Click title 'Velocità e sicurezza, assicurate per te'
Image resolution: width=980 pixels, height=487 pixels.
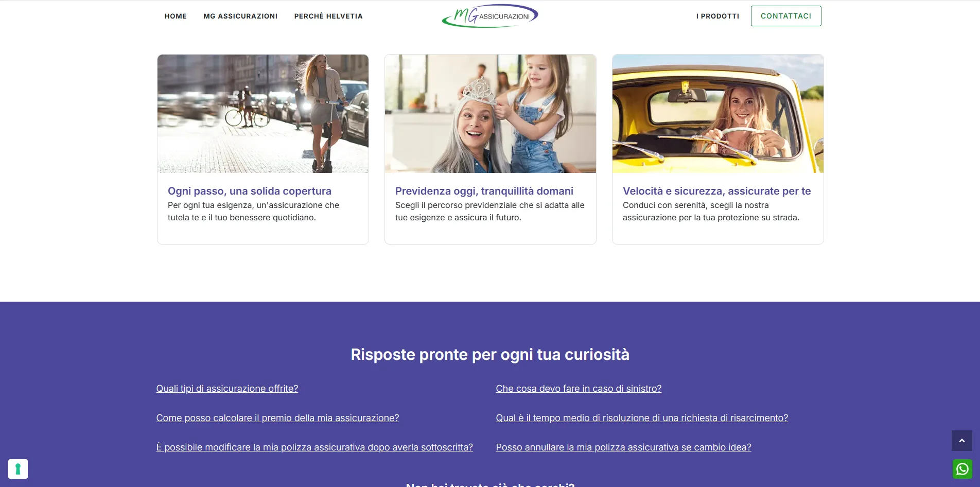717,191
